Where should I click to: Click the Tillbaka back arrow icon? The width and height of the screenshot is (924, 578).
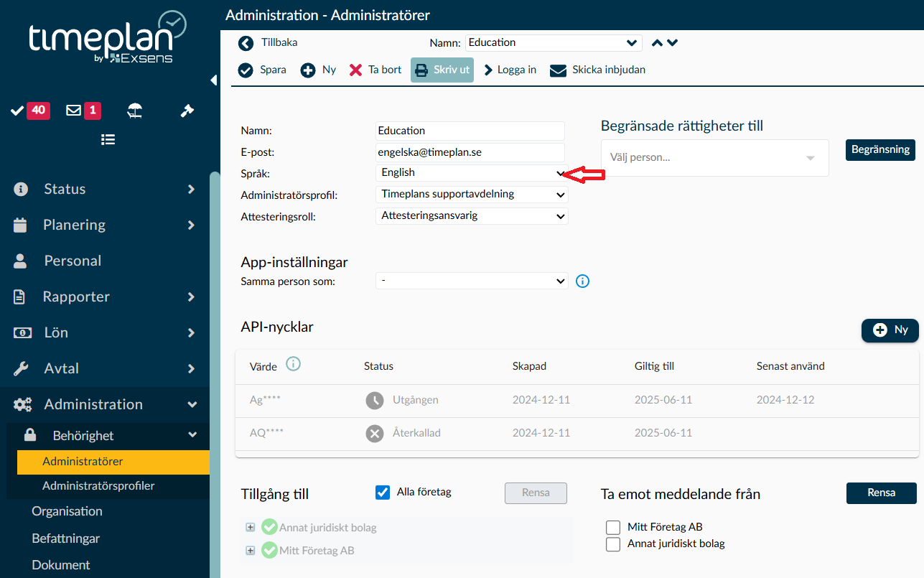click(x=246, y=44)
